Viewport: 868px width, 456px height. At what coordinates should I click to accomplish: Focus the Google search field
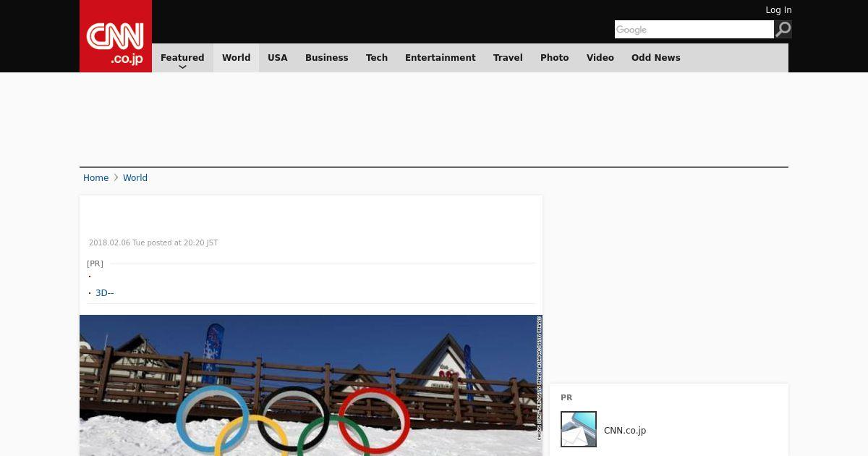click(x=694, y=30)
